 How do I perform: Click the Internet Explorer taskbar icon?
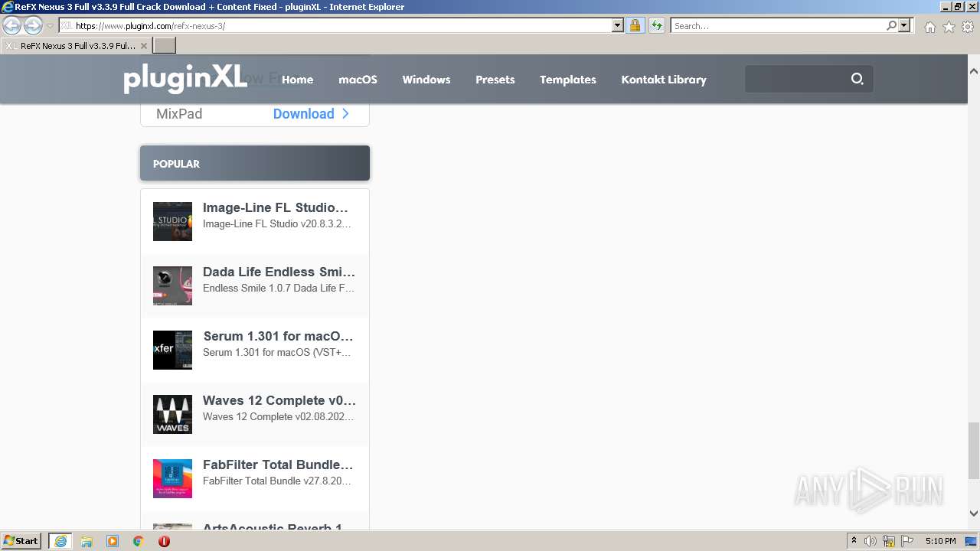click(60, 541)
